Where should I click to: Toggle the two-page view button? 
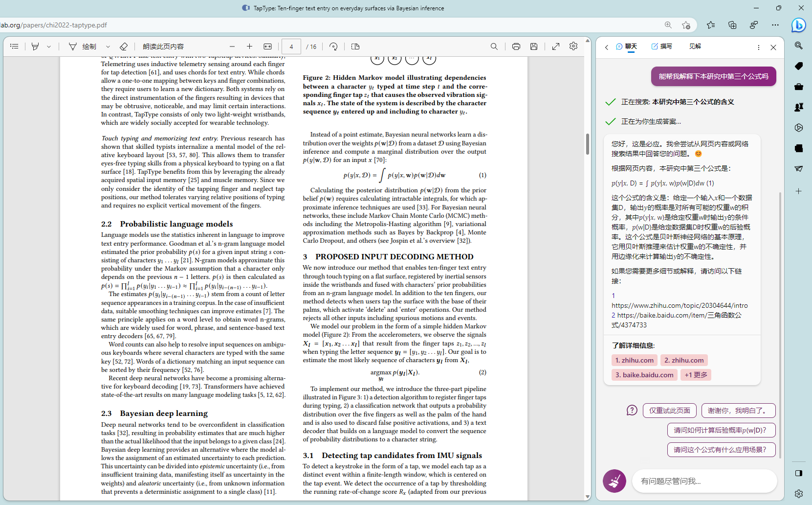coord(355,46)
